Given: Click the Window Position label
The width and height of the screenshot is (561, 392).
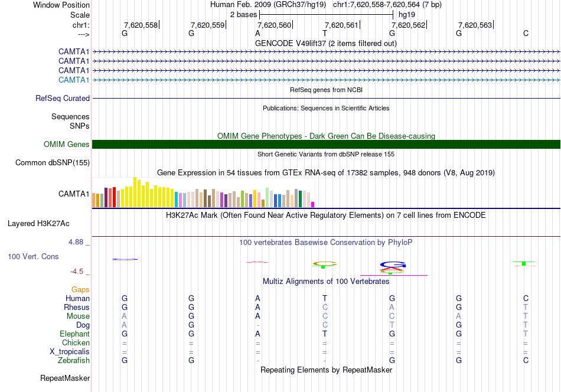Looking at the screenshot, I should [61, 5].
